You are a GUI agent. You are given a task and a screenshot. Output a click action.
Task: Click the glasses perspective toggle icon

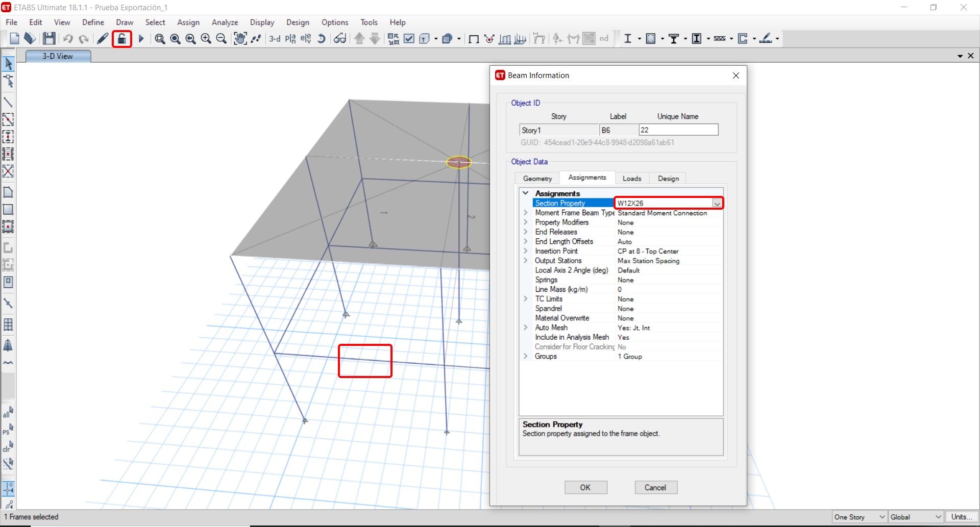(x=340, y=39)
